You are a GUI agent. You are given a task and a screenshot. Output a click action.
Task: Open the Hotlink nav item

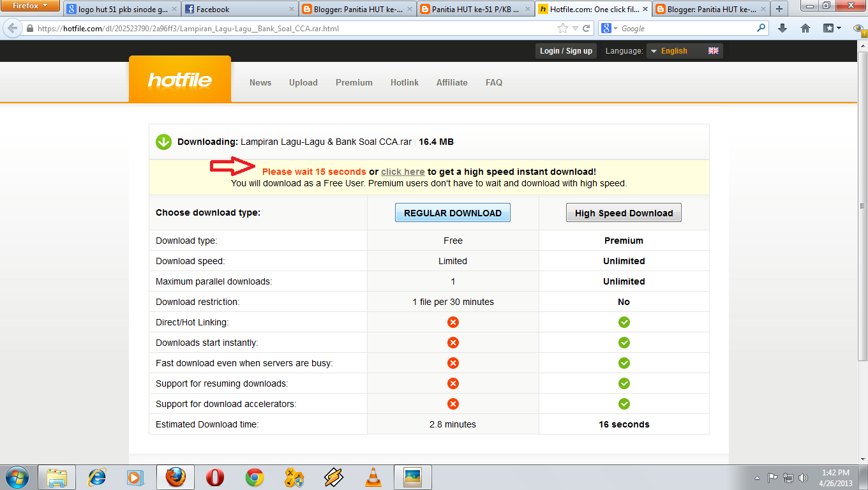tap(405, 82)
